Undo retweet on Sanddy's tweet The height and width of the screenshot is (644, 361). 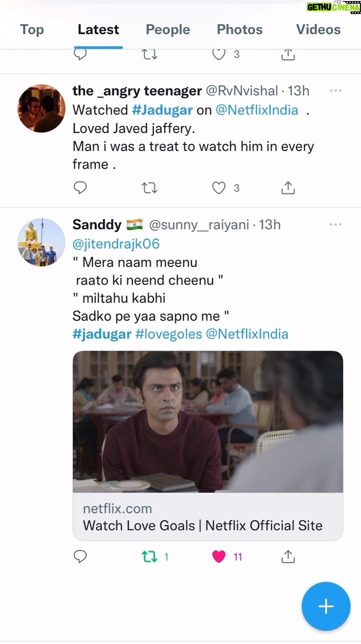tap(149, 557)
